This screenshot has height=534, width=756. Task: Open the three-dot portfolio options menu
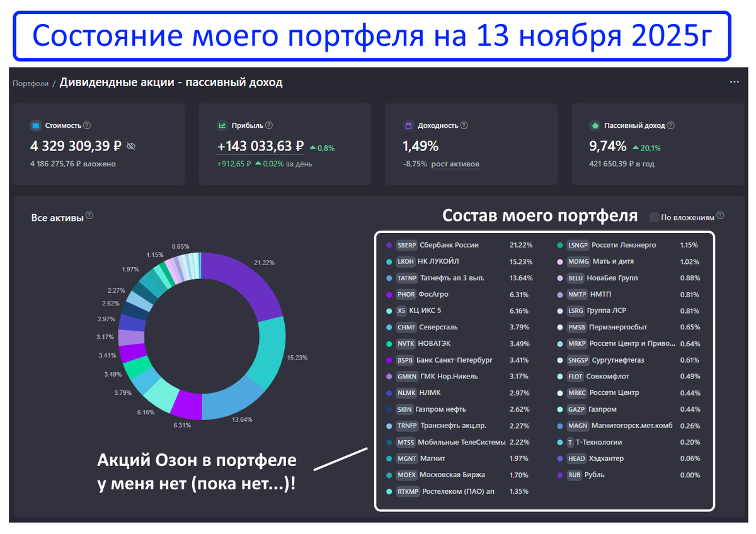[735, 82]
